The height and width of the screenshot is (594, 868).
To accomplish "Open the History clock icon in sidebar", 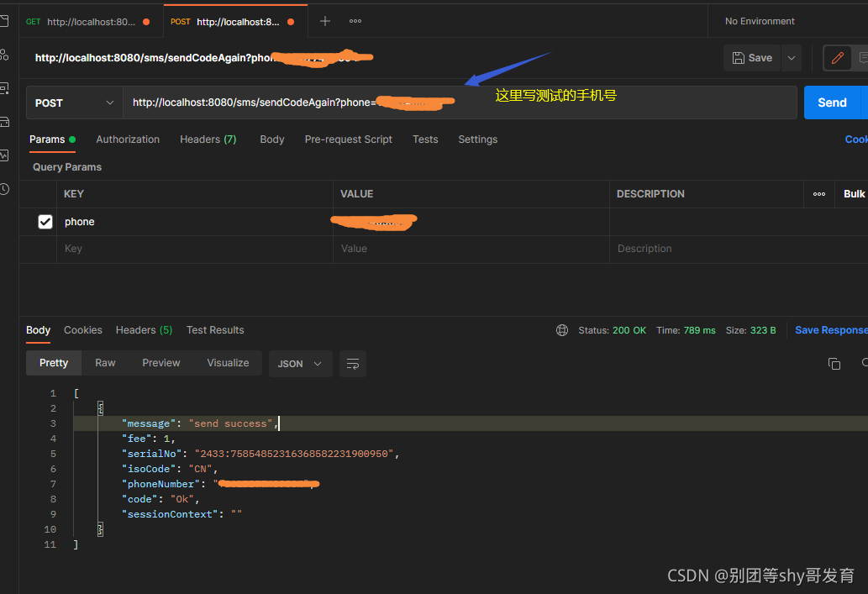I will click(x=4, y=189).
